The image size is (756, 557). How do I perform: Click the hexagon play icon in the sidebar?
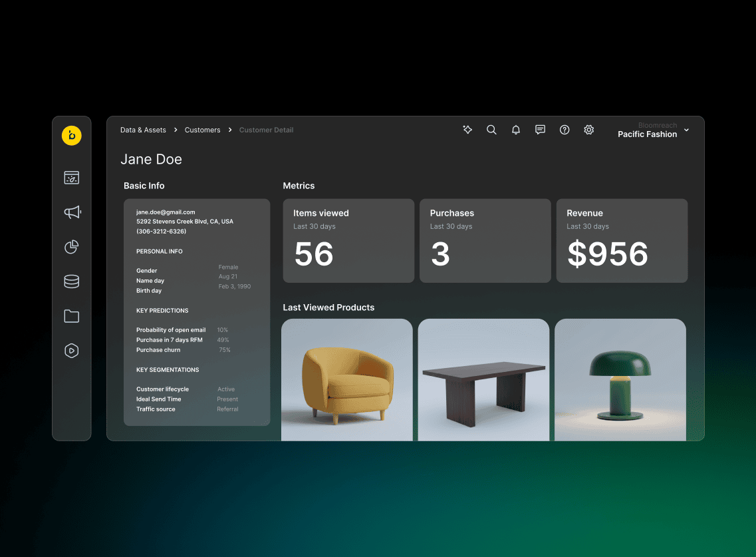tap(72, 351)
